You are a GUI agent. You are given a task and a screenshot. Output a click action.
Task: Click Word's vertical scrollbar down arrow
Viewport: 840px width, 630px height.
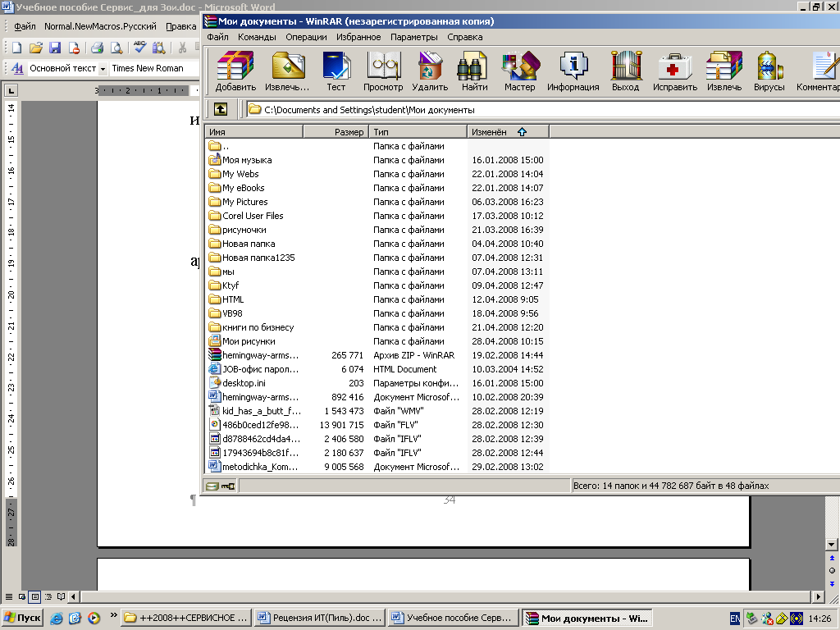pos(832,545)
